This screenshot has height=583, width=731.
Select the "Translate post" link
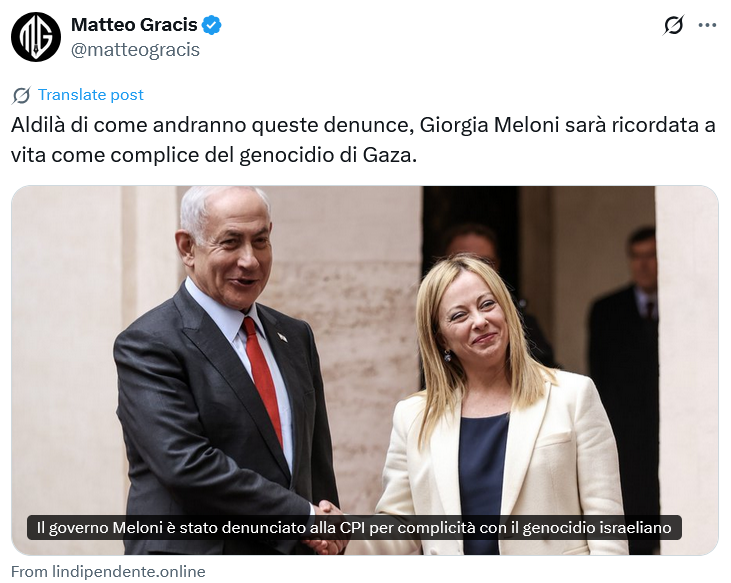90,95
